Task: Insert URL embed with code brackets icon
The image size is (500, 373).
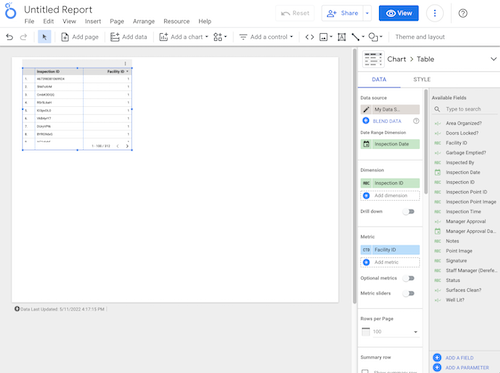Action: coord(310,37)
